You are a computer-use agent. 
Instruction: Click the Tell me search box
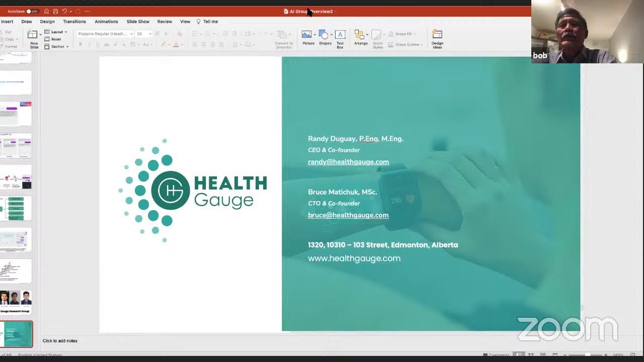tap(207, 22)
